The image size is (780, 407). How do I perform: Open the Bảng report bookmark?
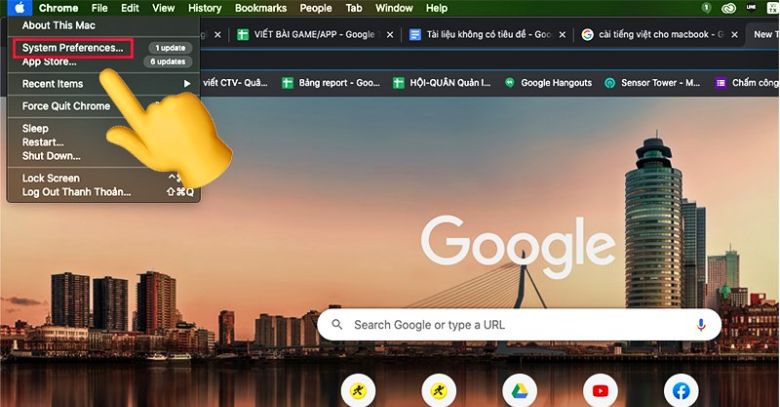click(331, 83)
